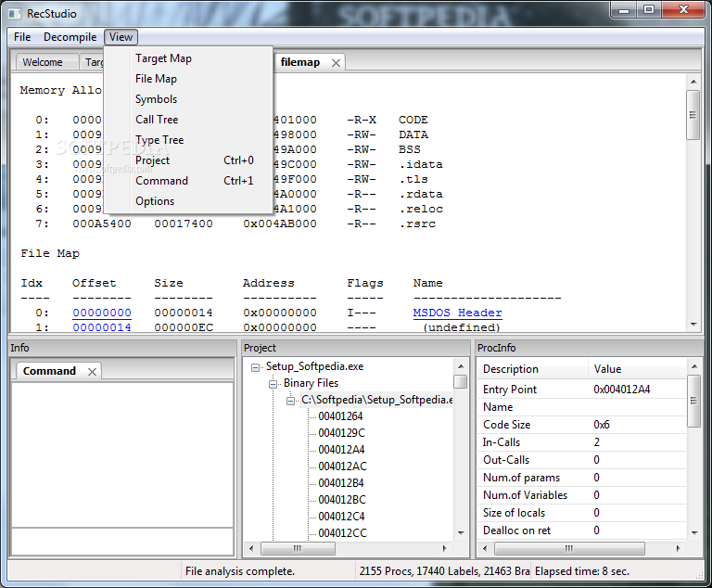The image size is (712, 588).
Task: Click the CODE section name
Action: point(413,120)
